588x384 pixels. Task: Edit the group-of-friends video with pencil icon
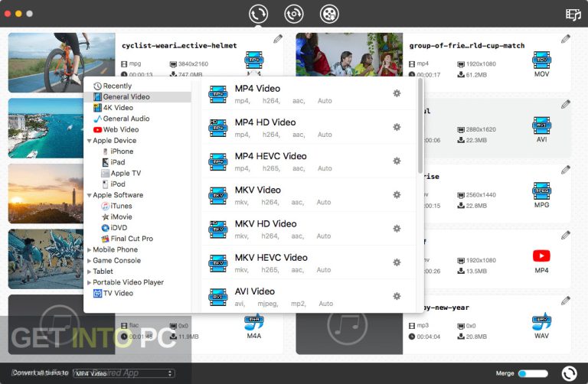click(566, 38)
